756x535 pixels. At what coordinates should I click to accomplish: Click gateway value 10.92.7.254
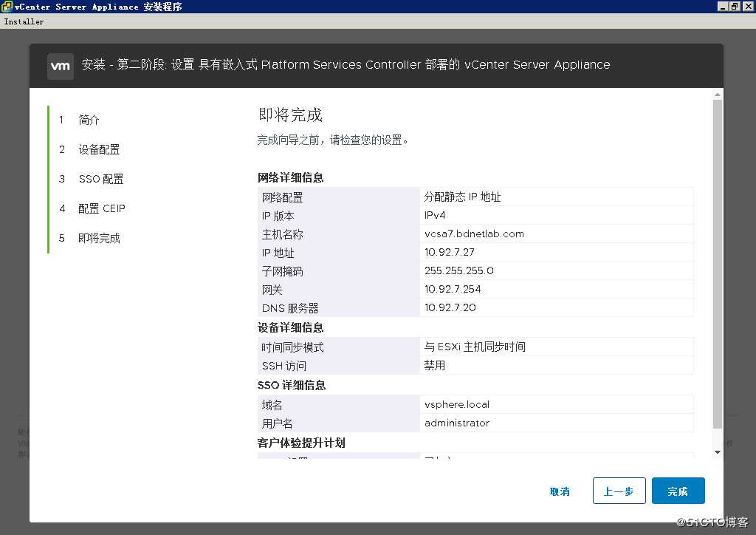tap(453, 289)
